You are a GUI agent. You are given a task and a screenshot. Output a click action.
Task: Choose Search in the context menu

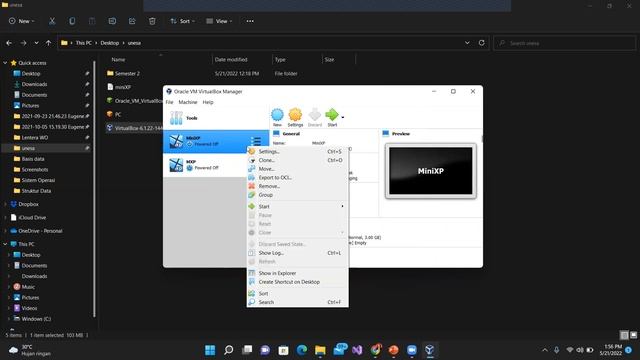click(x=297, y=302)
